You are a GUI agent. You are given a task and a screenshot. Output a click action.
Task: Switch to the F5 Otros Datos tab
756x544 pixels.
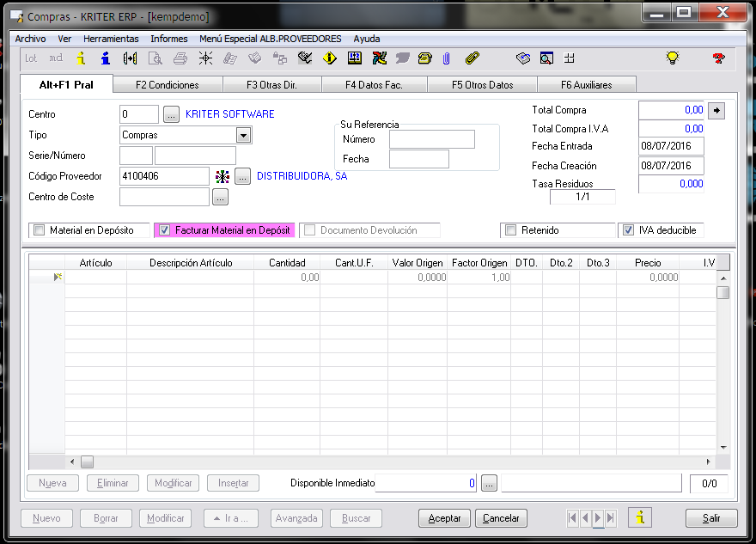tap(482, 85)
